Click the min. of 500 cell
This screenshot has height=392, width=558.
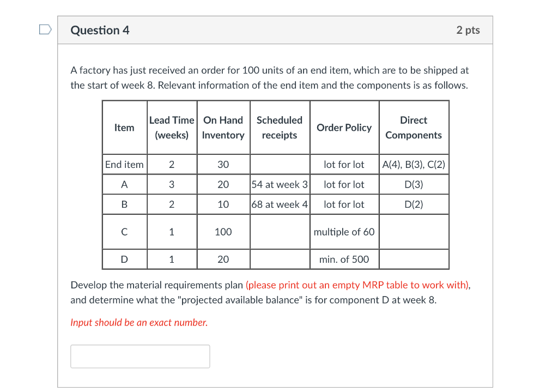point(344,259)
